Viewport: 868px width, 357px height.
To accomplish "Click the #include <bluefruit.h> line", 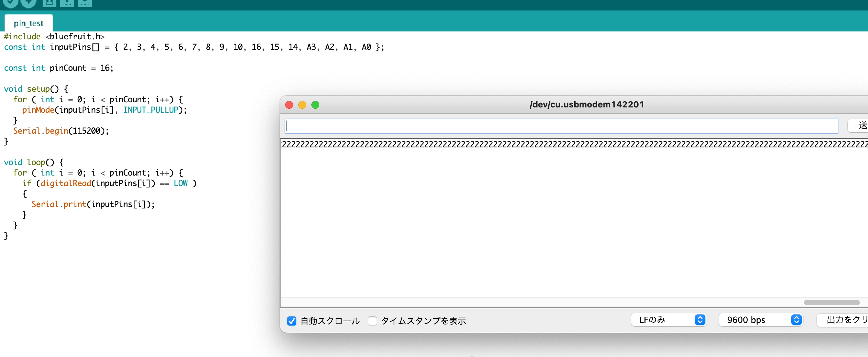I will [54, 36].
